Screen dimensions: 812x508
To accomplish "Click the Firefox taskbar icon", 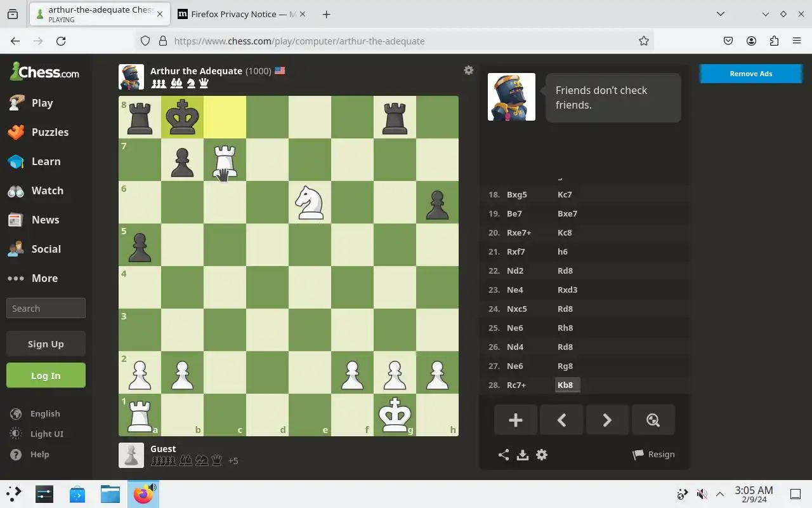I will pyautogui.click(x=143, y=493).
